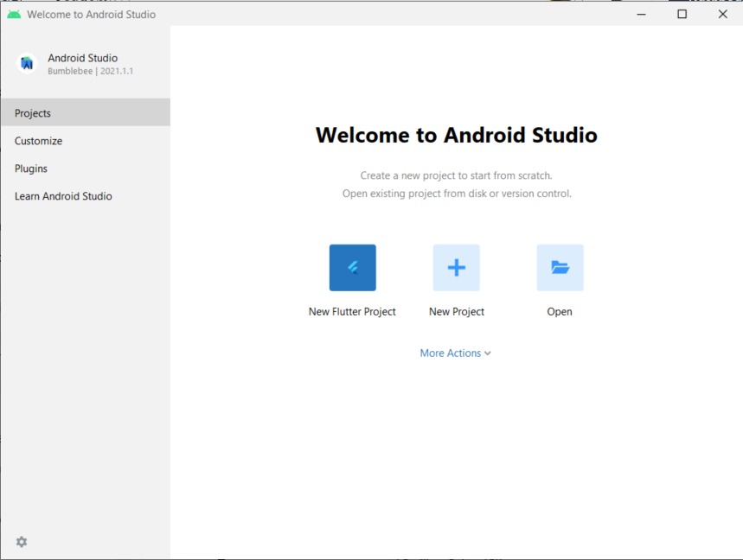Open settings via the gear icon

(x=22, y=542)
